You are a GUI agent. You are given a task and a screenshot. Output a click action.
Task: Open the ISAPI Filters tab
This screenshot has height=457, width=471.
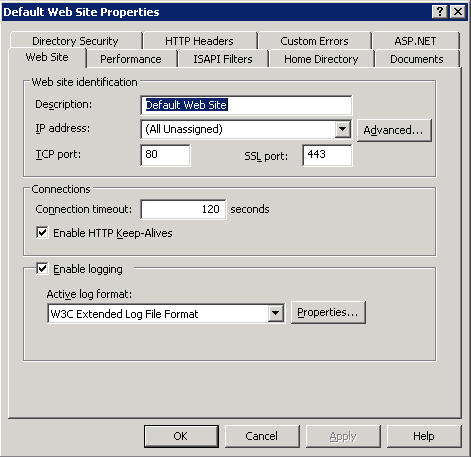[x=223, y=59]
